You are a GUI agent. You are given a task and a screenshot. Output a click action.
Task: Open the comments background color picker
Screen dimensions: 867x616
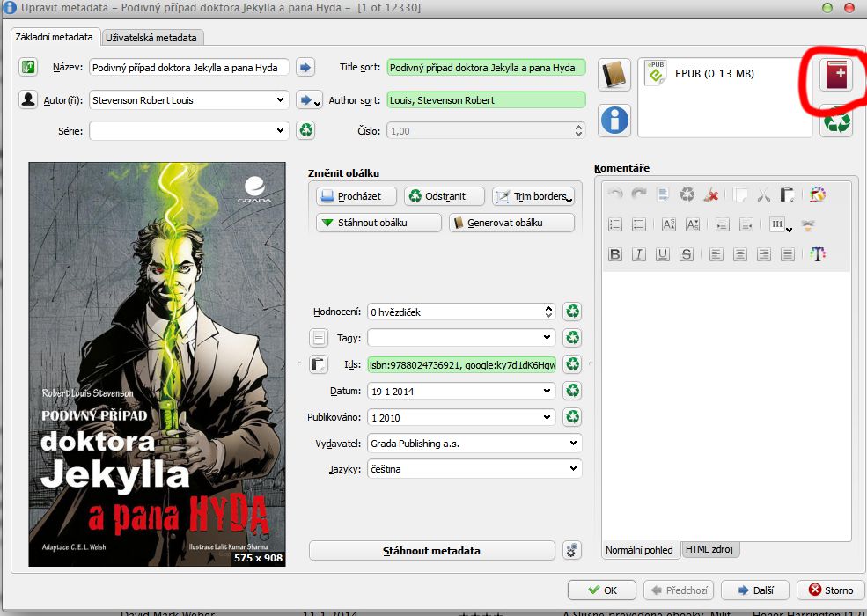(x=817, y=194)
